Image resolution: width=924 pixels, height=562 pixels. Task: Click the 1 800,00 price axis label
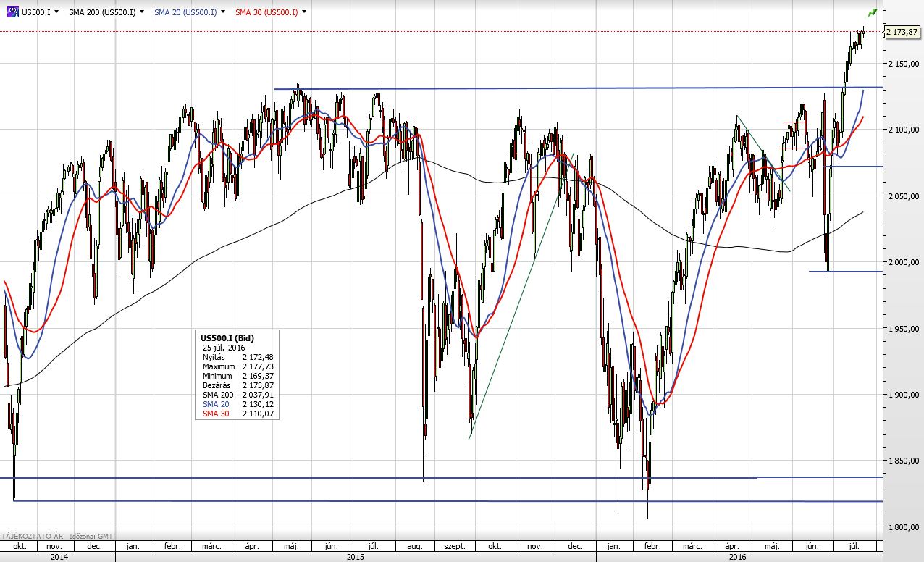[x=904, y=527]
